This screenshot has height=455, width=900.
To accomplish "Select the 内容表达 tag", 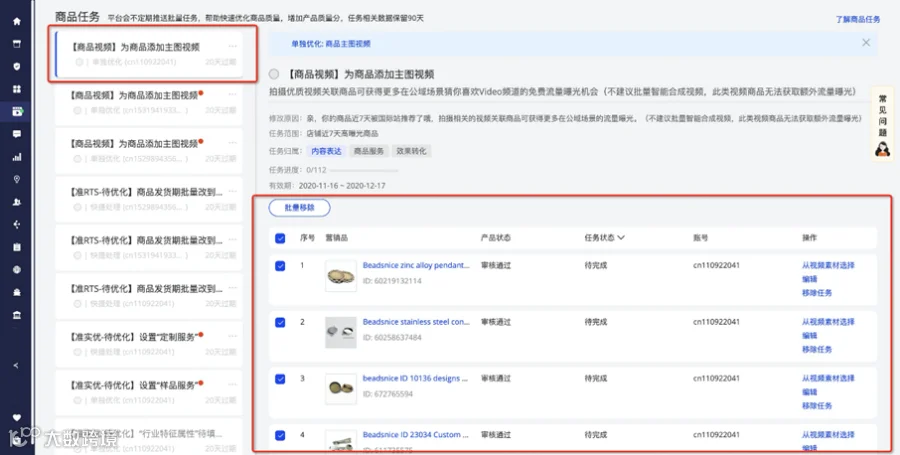I will pyautogui.click(x=327, y=151).
